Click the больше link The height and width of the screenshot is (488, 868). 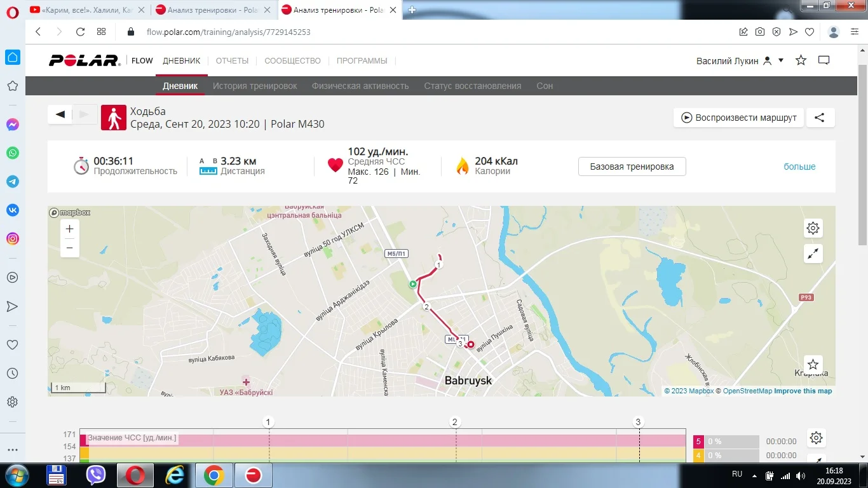tap(799, 166)
